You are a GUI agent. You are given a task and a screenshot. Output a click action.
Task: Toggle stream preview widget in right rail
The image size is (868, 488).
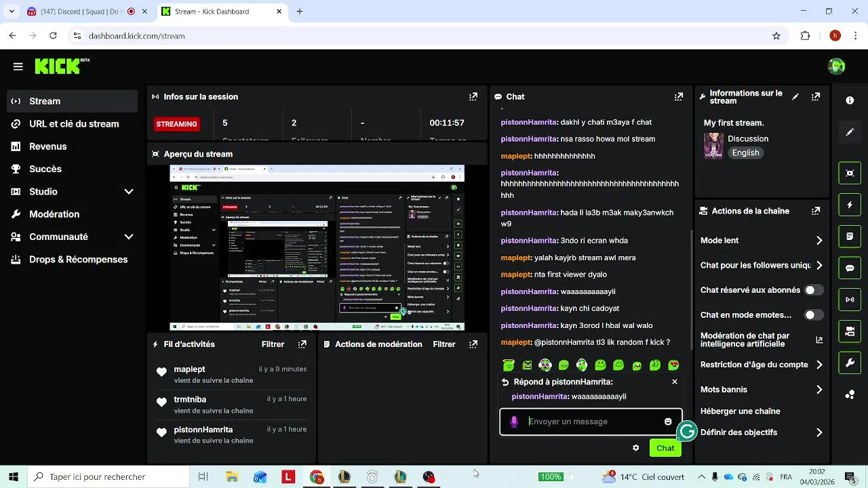[x=850, y=173]
